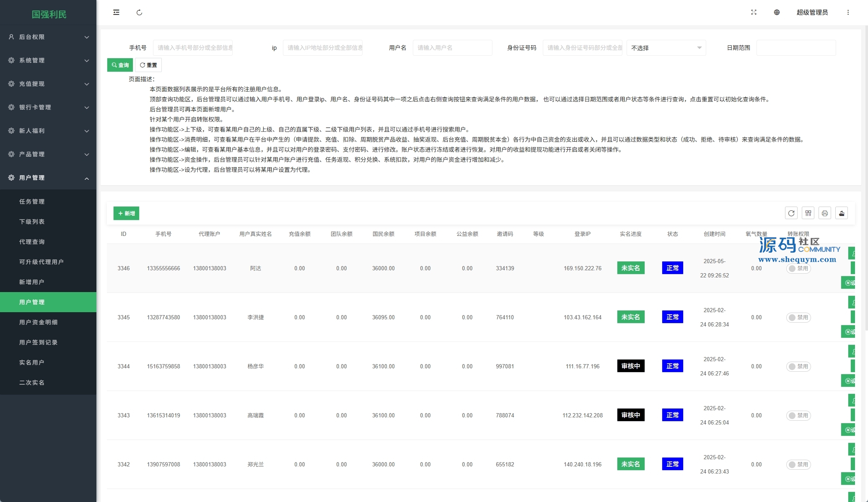Print the user table
This screenshot has height=502, width=868.
coord(824,213)
